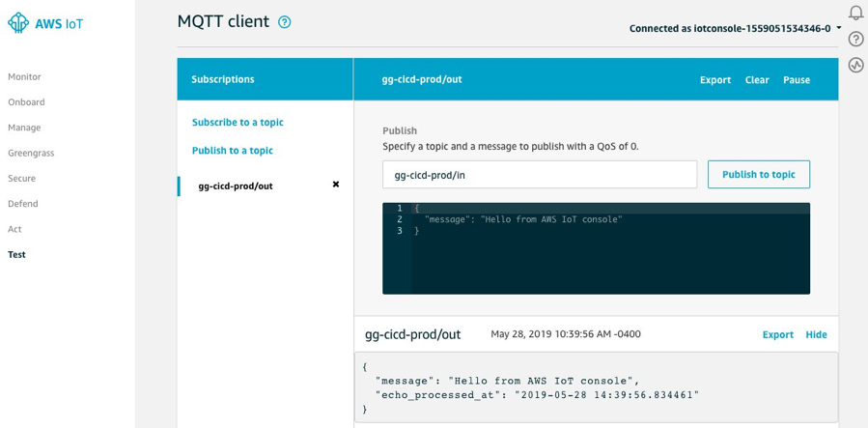Click the Subscriptions panel header

[x=266, y=79]
